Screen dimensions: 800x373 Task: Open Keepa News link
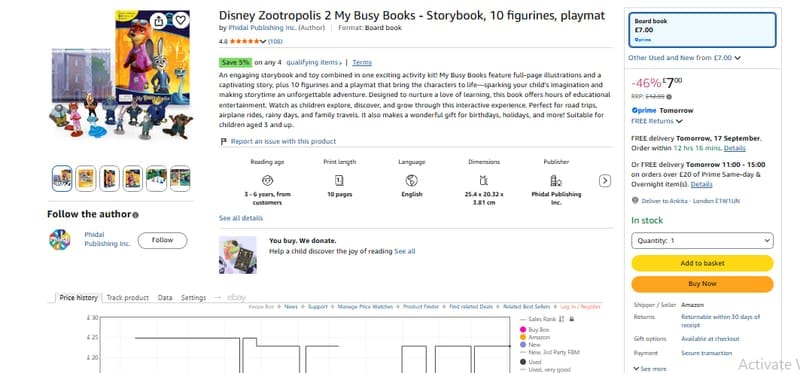click(x=291, y=307)
